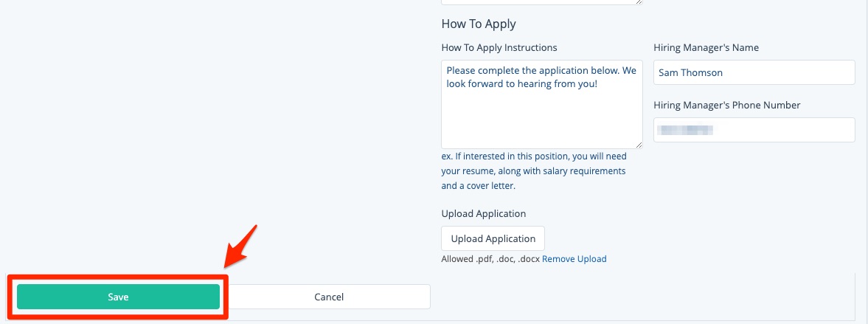The height and width of the screenshot is (324, 868).
Task: Click the "How To Apply" section heading
Action: click(x=479, y=24)
